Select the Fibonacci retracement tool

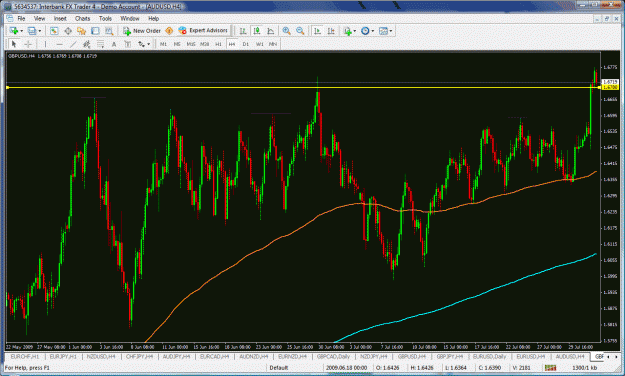pos(100,44)
